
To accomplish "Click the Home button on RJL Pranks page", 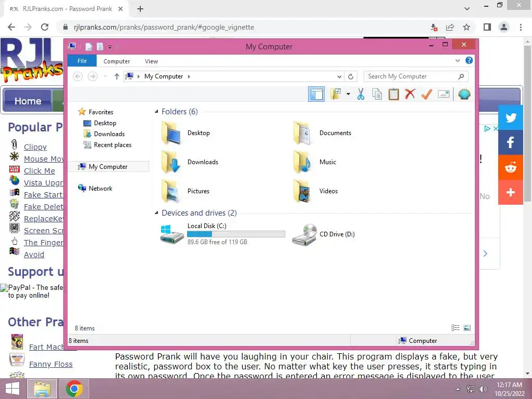I will click(x=28, y=101).
